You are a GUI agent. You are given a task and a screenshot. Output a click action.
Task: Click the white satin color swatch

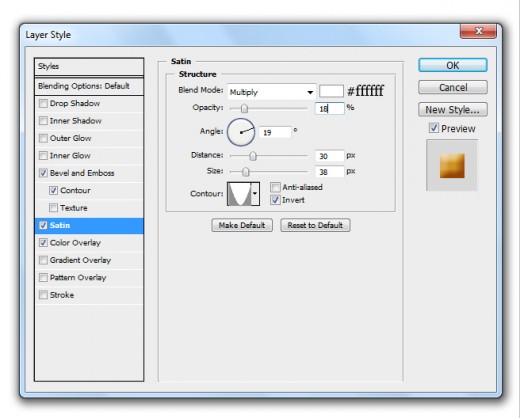(x=331, y=91)
